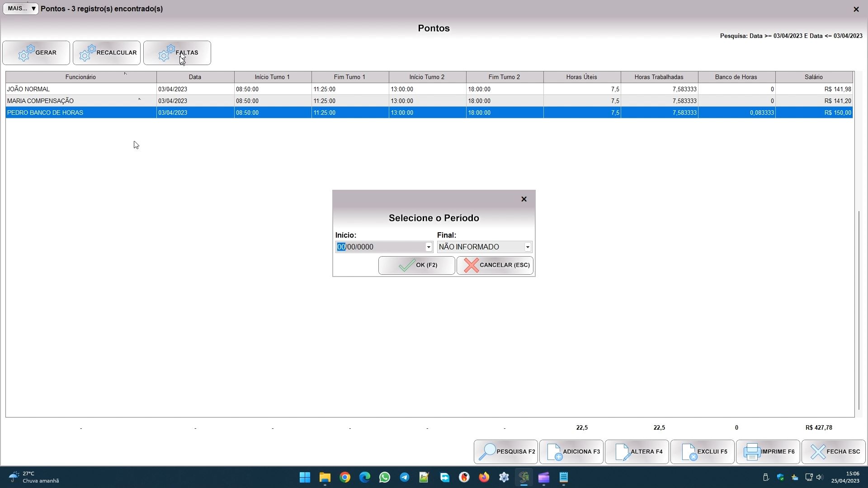Screen dimensions: 868x488
Task: Click Imprime F6 printer button
Action: 768,452
